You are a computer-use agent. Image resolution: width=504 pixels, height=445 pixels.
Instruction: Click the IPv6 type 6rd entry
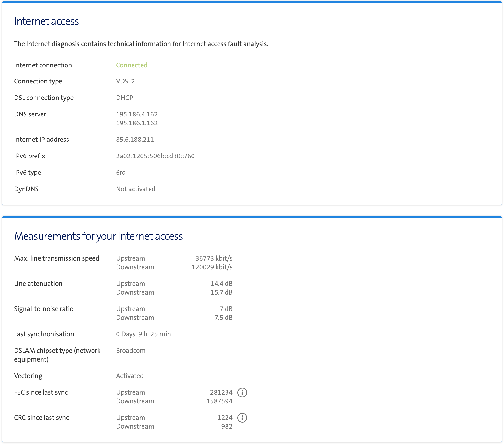click(121, 172)
